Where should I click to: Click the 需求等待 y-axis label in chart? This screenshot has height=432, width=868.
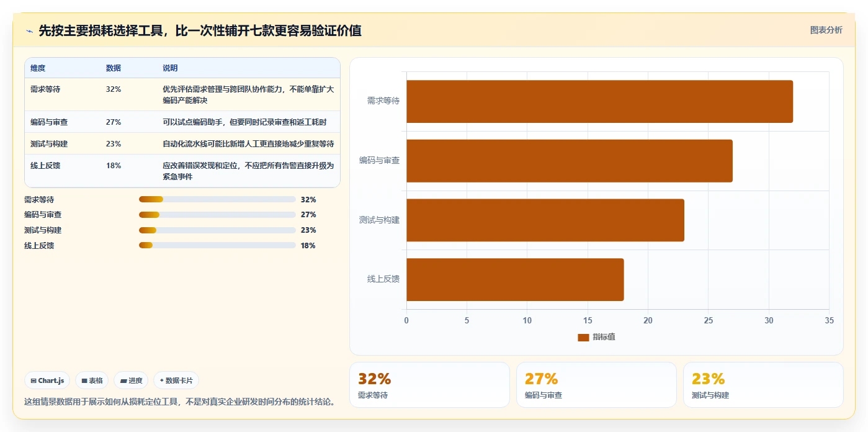pos(383,101)
